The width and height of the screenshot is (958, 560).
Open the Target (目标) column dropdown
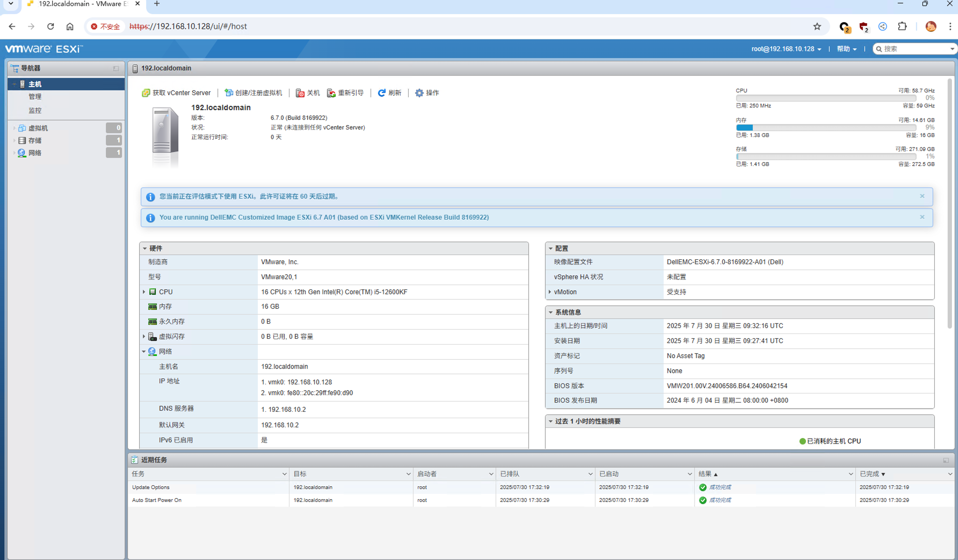coord(408,474)
